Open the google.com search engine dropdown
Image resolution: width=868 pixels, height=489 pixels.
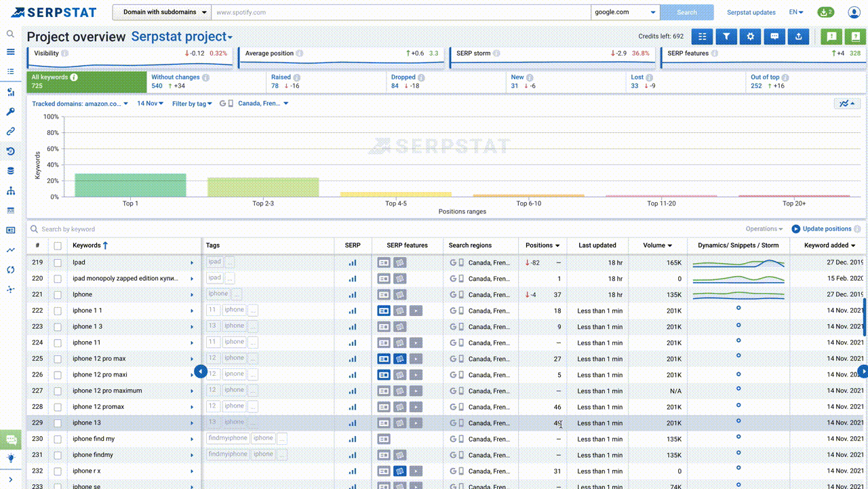coord(625,12)
